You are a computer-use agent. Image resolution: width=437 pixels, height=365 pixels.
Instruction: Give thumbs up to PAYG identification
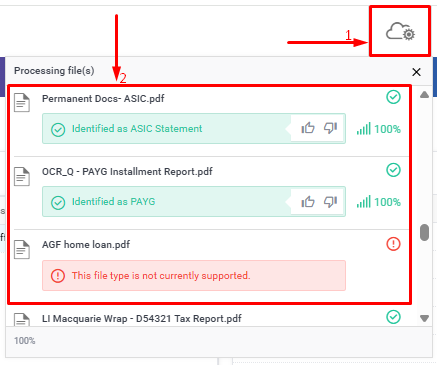point(308,201)
